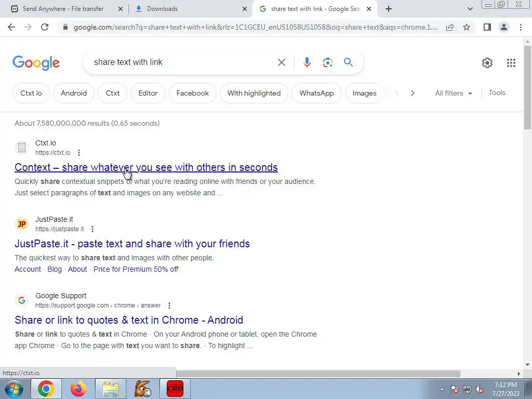The width and height of the screenshot is (532, 399).
Task: Open more options for Ctxt.io result
Action: coord(79,153)
